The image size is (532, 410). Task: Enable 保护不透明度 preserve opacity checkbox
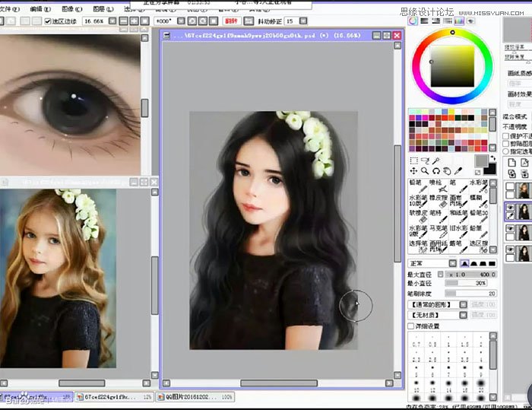[505, 136]
